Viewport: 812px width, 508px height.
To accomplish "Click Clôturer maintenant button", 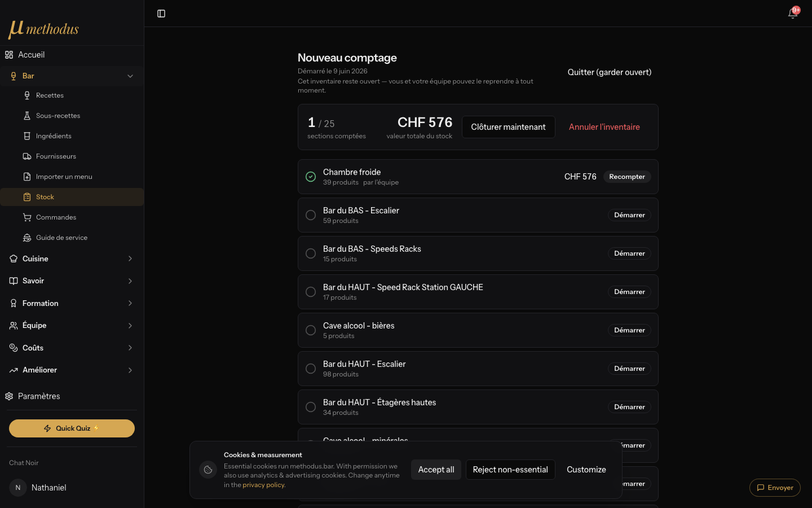I will (x=508, y=127).
